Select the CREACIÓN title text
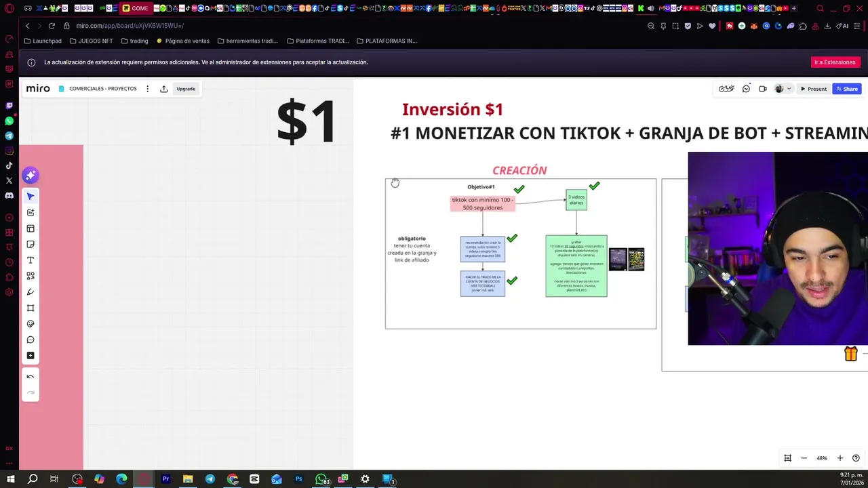Image resolution: width=868 pixels, height=488 pixels. click(519, 170)
